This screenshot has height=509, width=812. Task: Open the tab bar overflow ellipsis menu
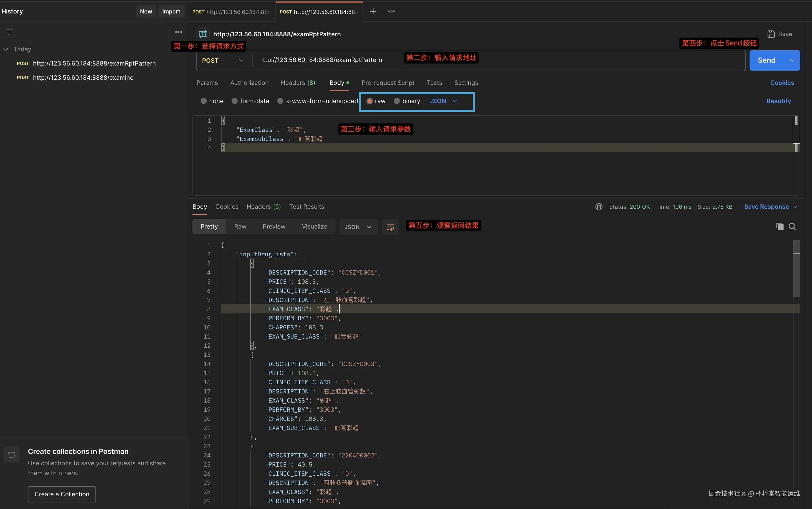(x=391, y=11)
